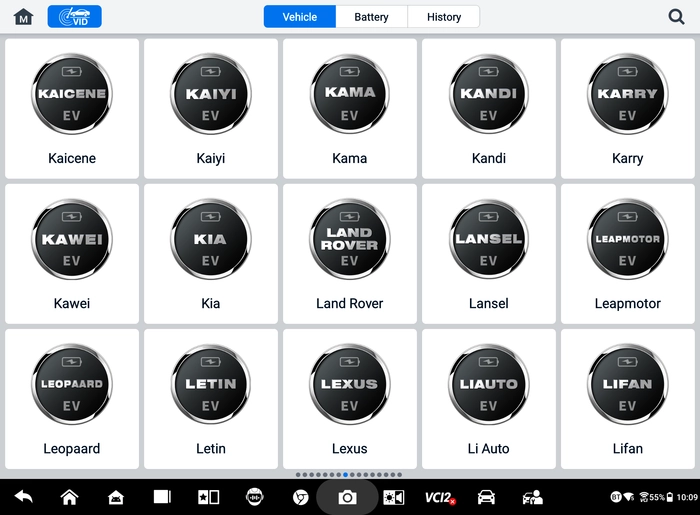
Task: Select the Lexus EV badge
Action: tap(350, 384)
